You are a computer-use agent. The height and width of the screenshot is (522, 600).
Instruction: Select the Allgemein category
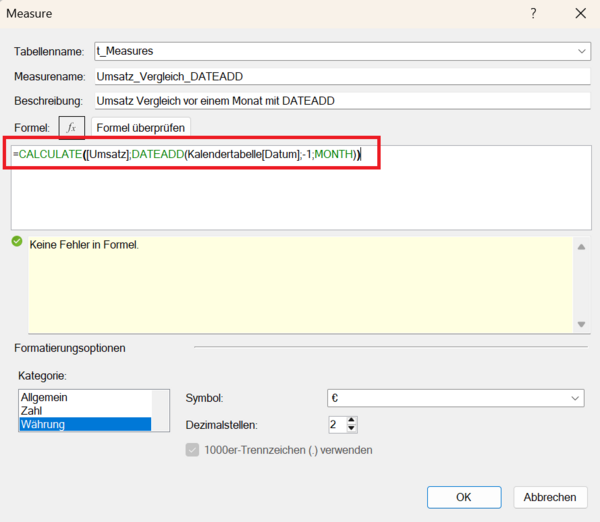pos(44,398)
